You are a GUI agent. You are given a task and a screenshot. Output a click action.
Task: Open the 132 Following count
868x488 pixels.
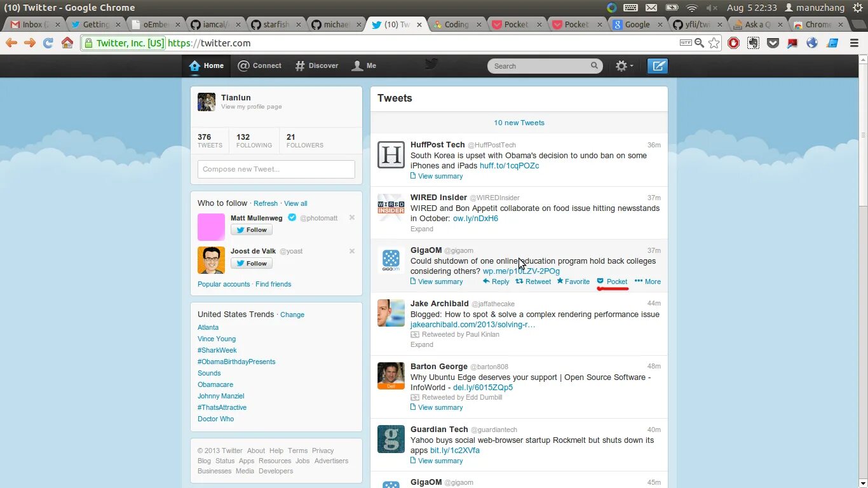(x=254, y=140)
